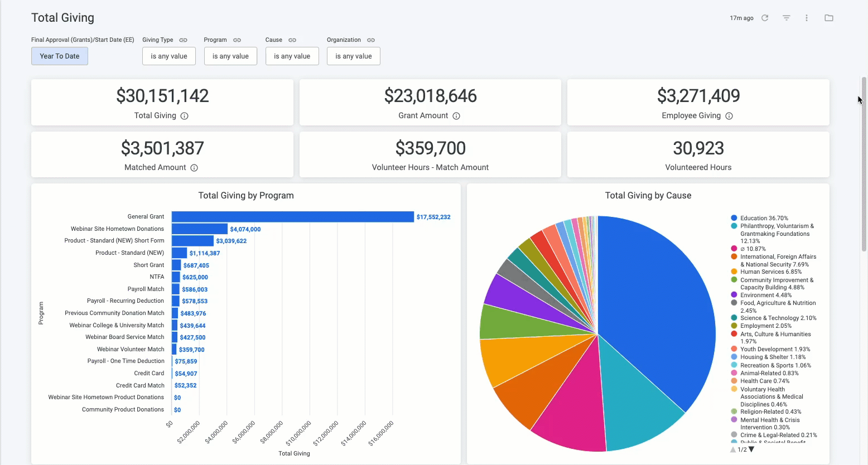
Task: Toggle Youth Development 1.93% legend entry
Action: (x=770, y=350)
